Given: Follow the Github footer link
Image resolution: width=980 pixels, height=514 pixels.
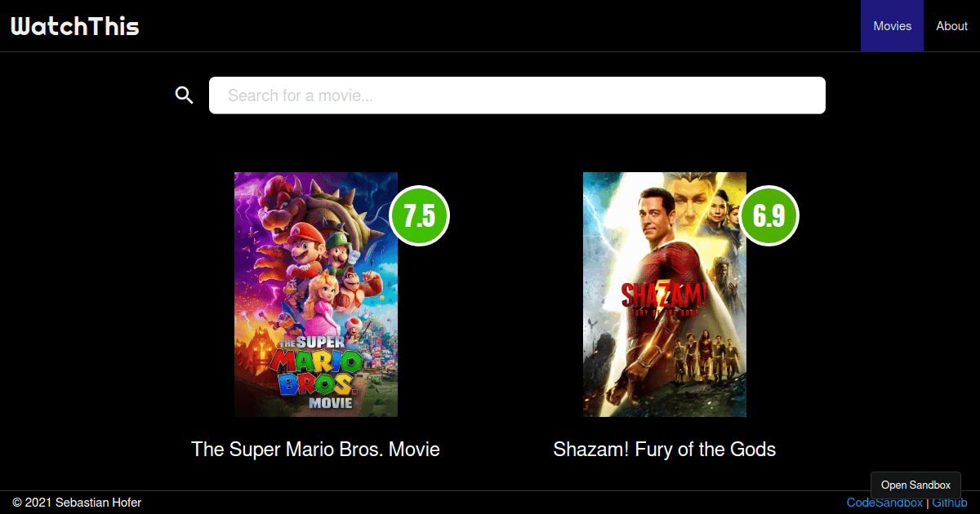Looking at the screenshot, I should [x=950, y=503].
